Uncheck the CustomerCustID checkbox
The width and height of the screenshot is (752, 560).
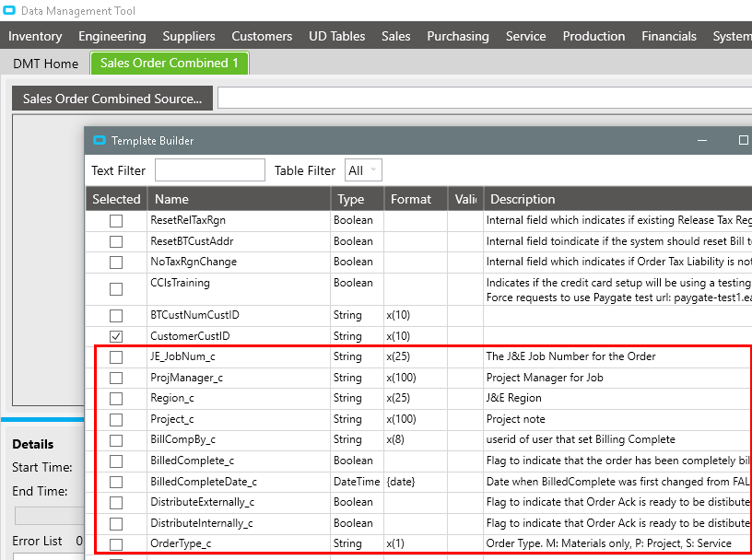pyautogui.click(x=116, y=336)
